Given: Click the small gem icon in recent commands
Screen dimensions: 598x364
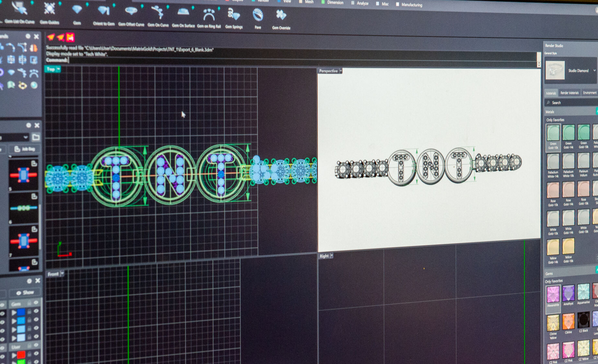Looking at the screenshot, I should [11, 73].
